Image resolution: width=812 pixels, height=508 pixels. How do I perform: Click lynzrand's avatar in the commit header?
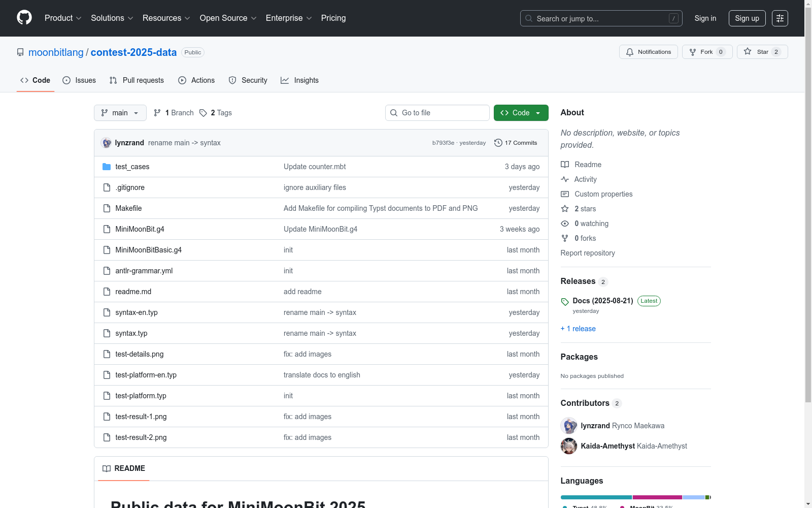coord(106,143)
